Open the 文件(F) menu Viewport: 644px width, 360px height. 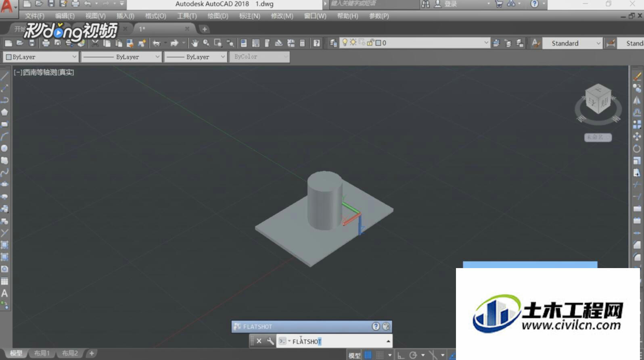coord(35,16)
